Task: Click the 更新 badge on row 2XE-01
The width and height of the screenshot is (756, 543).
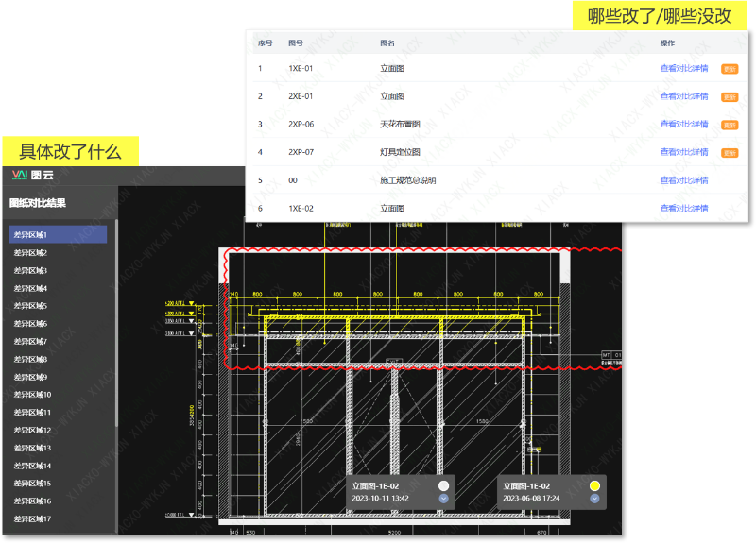Action: click(x=730, y=96)
